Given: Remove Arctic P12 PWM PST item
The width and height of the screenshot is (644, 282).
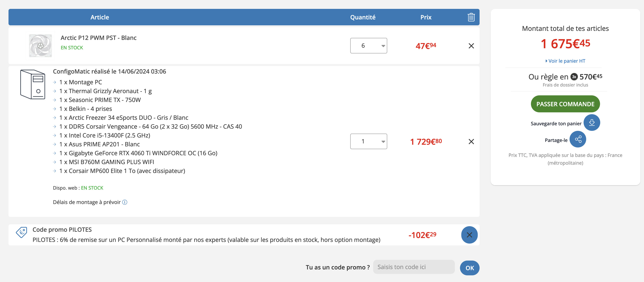Looking at the screenshot, I should coord(471,46).
